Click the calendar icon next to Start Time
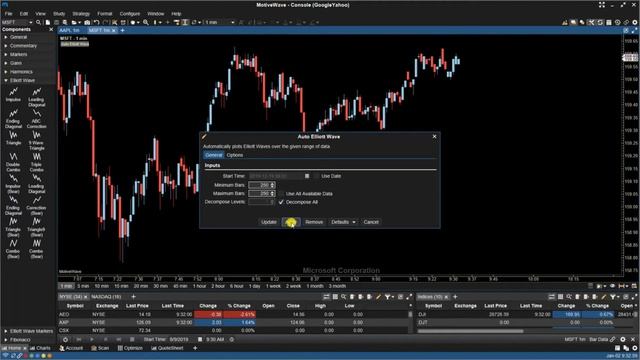640x360 pixels. 307,176
